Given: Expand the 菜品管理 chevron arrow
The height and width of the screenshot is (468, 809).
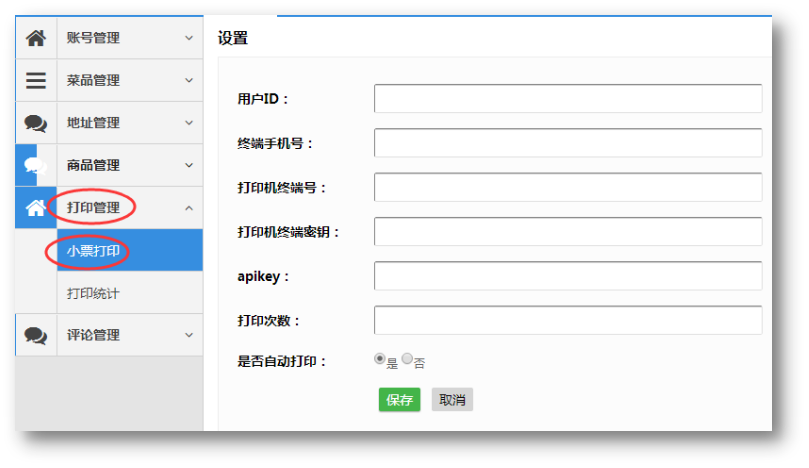Looking at the screenshot, I should 189,81.
